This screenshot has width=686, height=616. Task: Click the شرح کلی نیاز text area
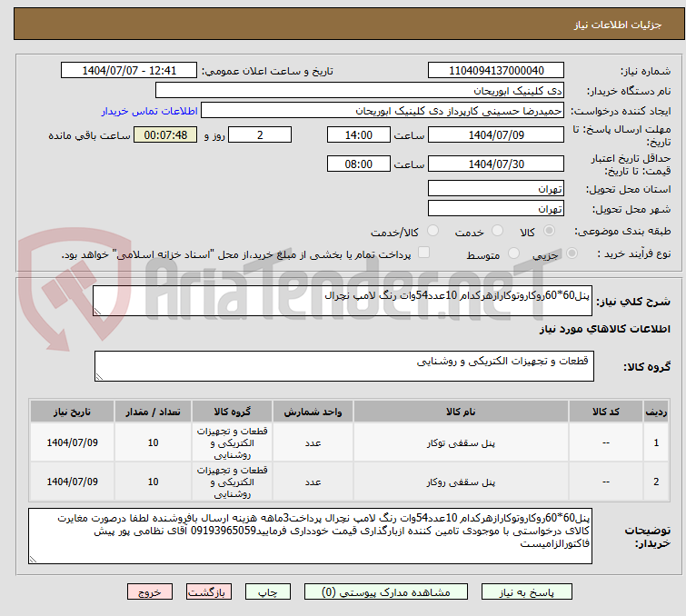coord(343,301)
